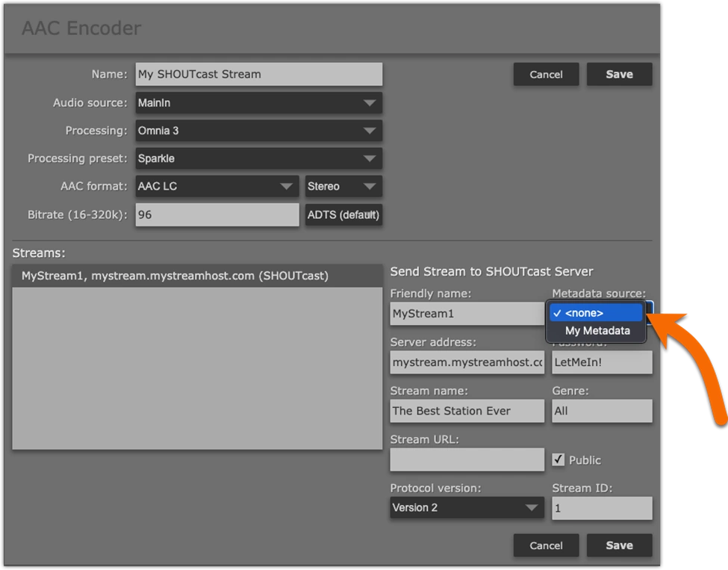Open the Stereo channel mode dropdown
Viewport: 728px width, 570px height.
tap(343, 186)
